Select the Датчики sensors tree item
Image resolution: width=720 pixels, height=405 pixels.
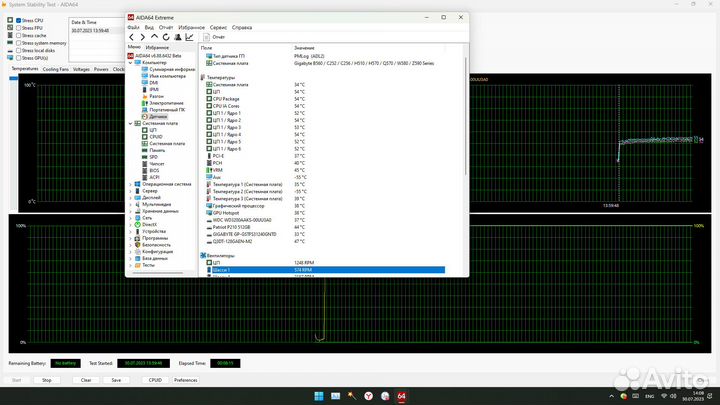click(158, 117)
